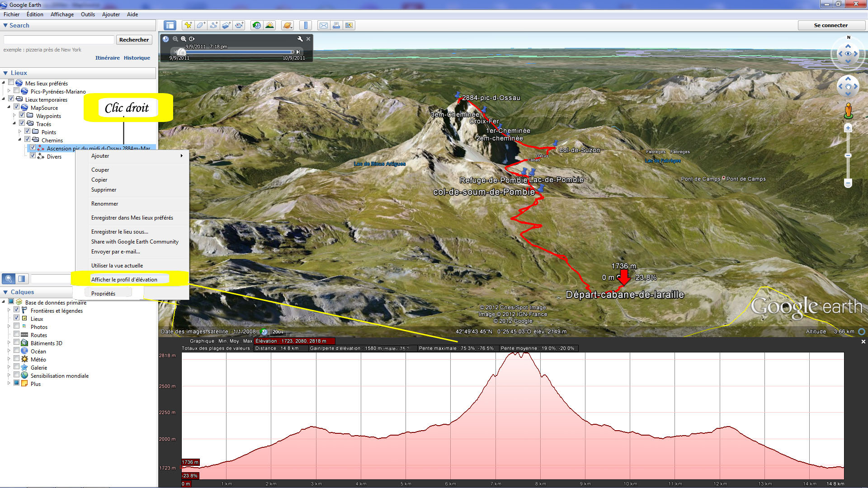
Task: Add a path from the toolbar
Action: [213, 25]
